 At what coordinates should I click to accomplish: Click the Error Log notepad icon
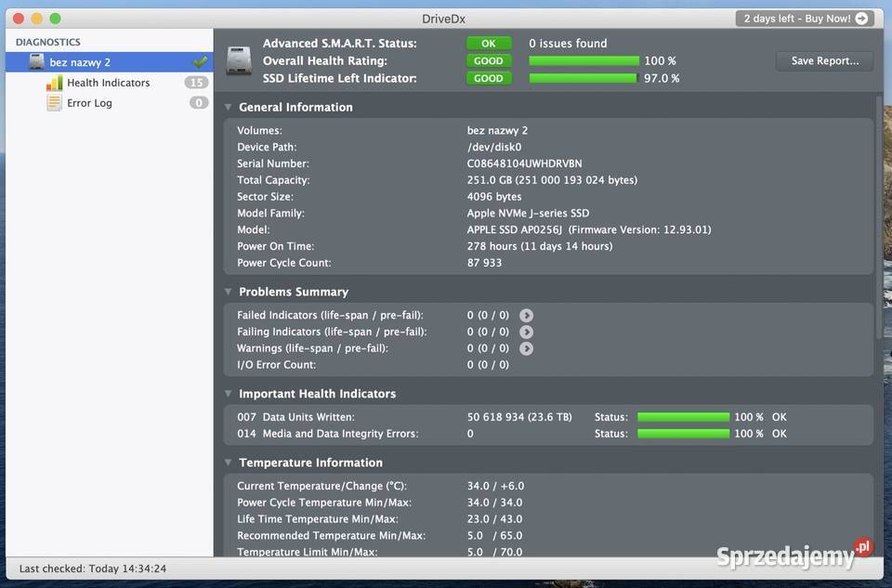(54, 103)
